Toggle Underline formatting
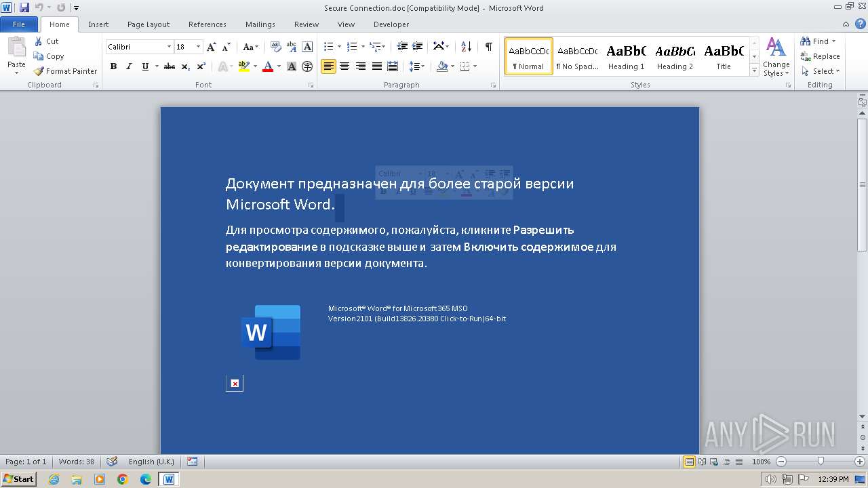 pos(145,66)
